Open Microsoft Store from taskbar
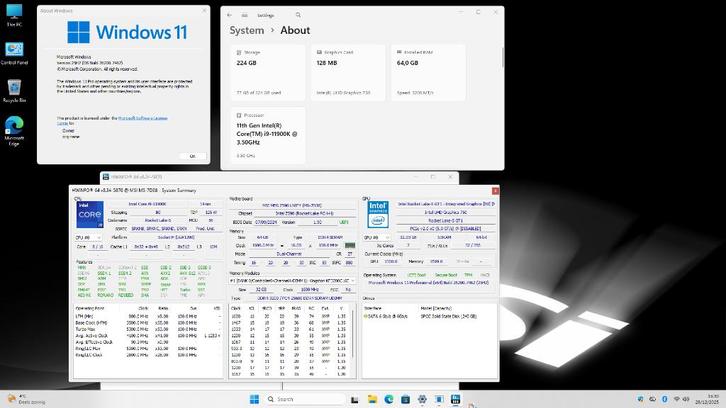The image size is (726, 408). pyautogui.click(x=406, y=399)
